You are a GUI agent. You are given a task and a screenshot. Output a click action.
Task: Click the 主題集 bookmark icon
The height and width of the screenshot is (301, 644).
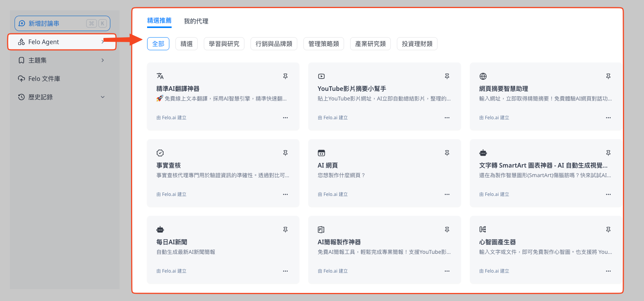click(x=21, y=60)
